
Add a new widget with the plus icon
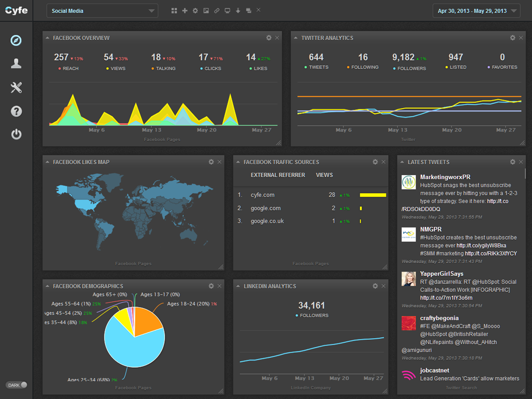184,10
